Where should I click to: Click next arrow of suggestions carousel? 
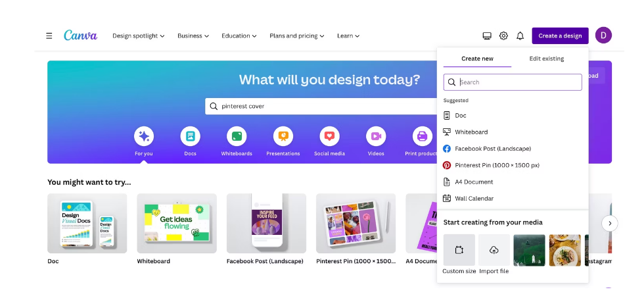tap(610, 224)
